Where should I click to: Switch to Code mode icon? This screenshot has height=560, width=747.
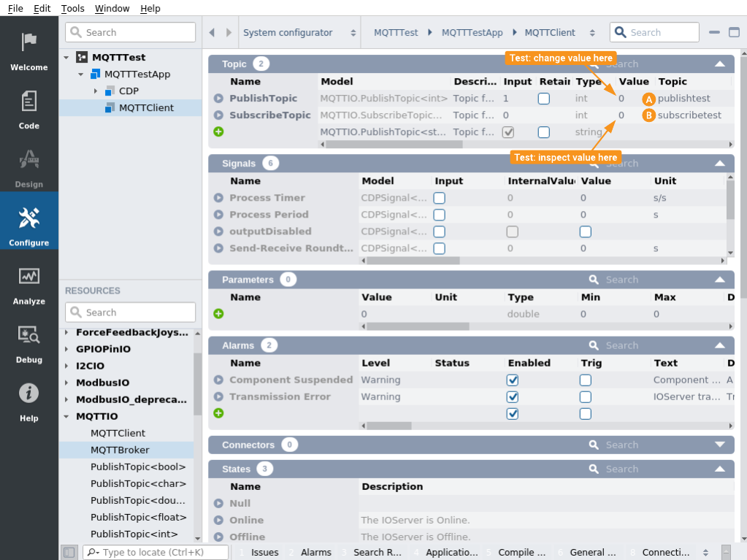click(28, 101)
